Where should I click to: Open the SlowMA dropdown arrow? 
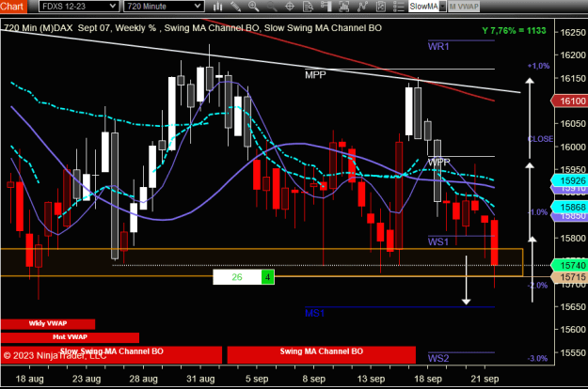click(442, 7)
